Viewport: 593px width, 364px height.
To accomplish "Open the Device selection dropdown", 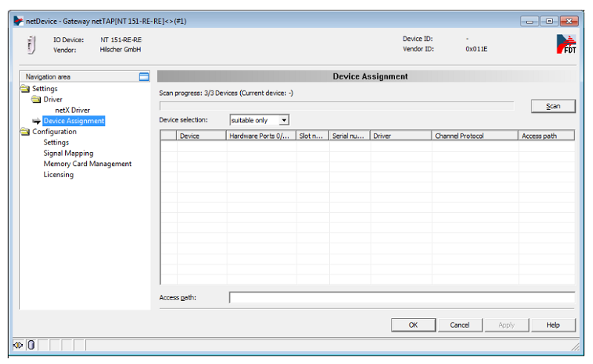I will coord(259,120).
